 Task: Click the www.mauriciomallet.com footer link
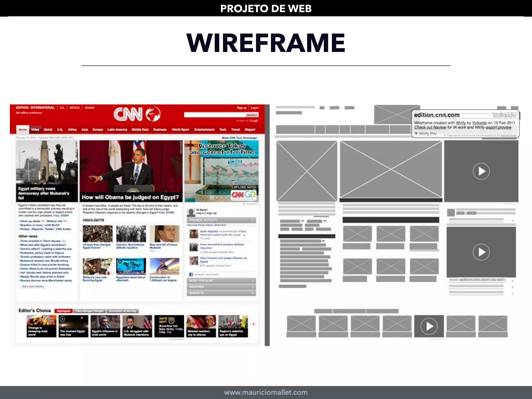[x=266, y=392]
